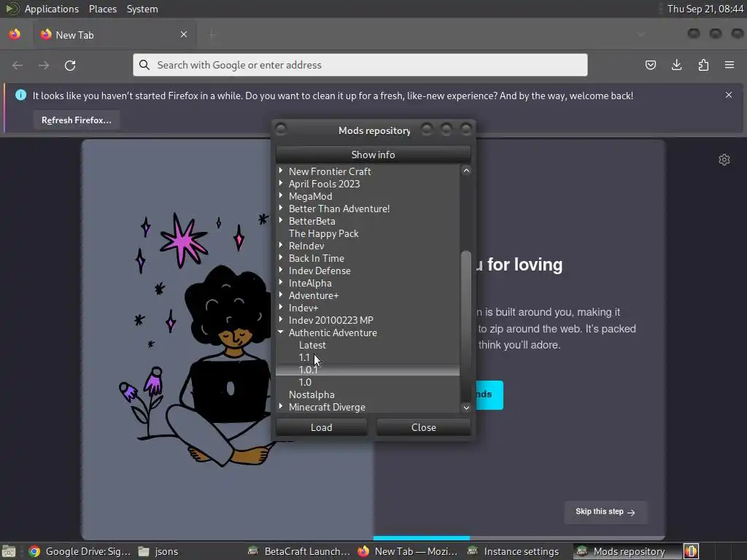Open the Firefox hamburger menu
Screen dimensions: 747x560
click(729, 65)
